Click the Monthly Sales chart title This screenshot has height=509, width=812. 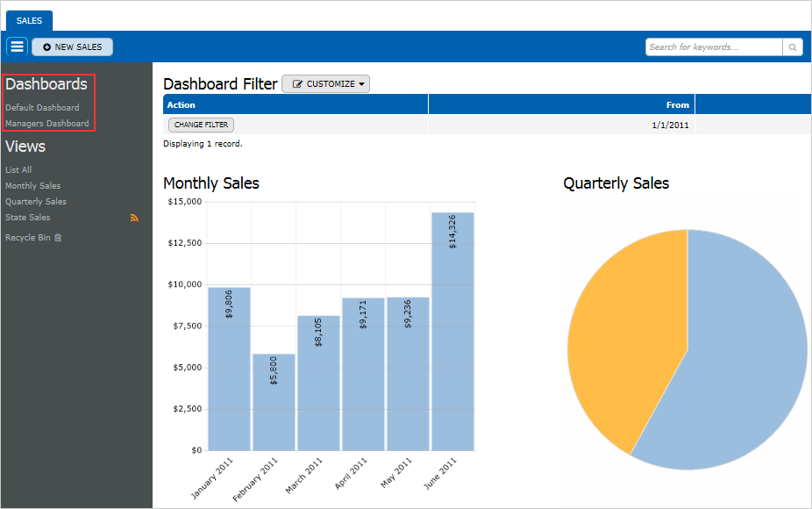pyautogui.click(x=211, y=183)
